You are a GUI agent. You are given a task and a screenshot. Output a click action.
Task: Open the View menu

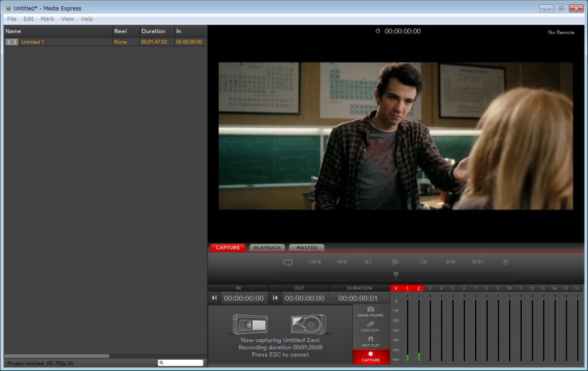pyautogui.click(x=67, y=19)
